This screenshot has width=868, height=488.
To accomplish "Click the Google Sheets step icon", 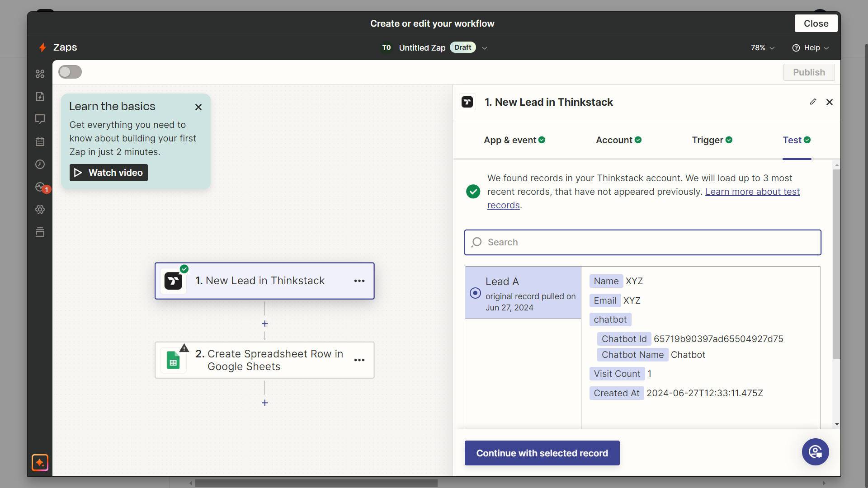I will click(x=173, y=360).
